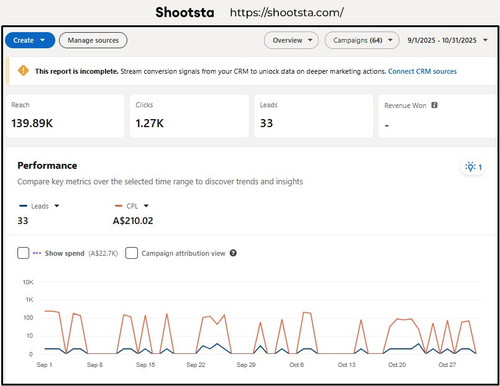Screen dimensions: 500x386
Task: Open the Campaigns (64) filter dropdown
Action: tap(362, 40)
